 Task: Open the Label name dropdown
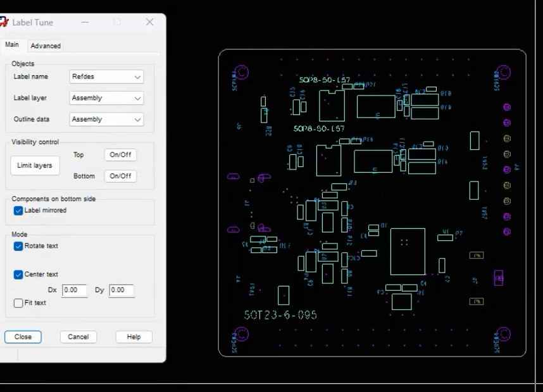click(x=106, y=77)
